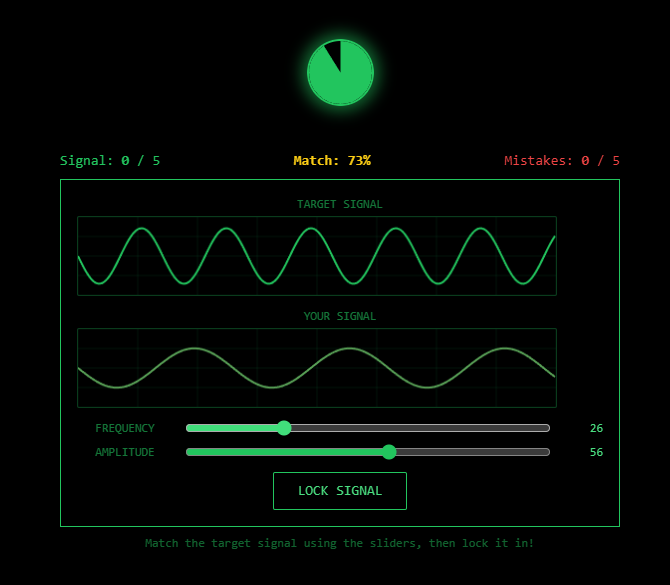
Task: Click the LOCK SIGNAL button
Action: (340, 491)
